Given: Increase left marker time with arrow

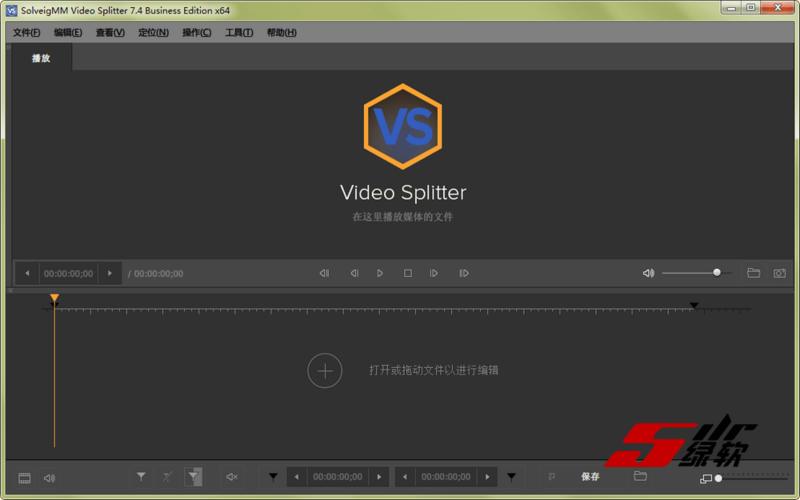Looking at the screenshot, I should [x=379, y=477].
